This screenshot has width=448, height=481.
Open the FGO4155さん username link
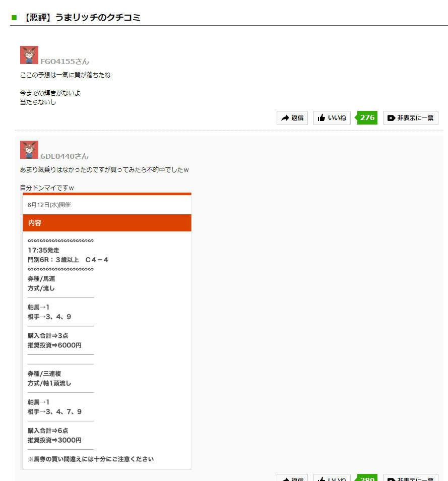(65, 62)
